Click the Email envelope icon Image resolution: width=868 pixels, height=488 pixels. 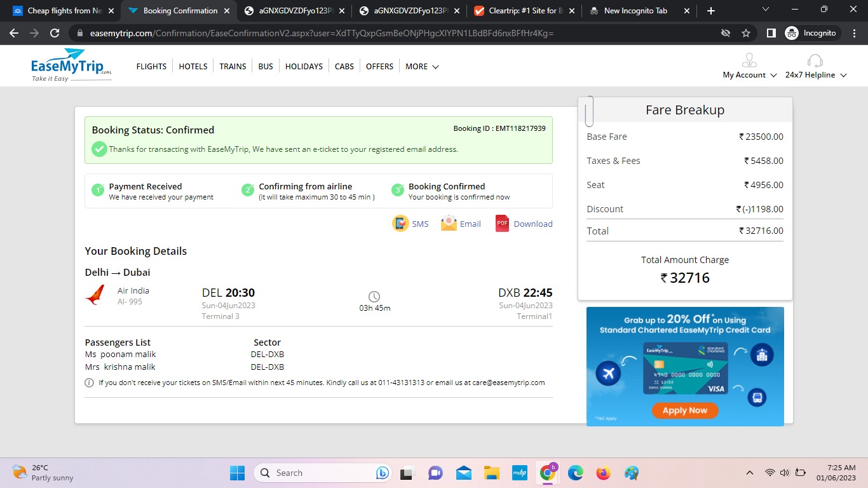pyautogui.click(x=449, y=224)
